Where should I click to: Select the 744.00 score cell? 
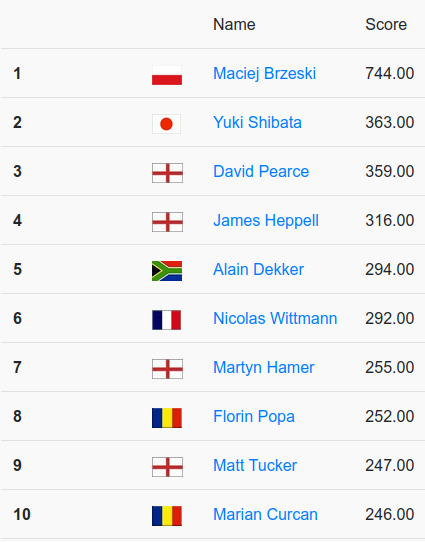pyautogui.click(x=390, y=74)
